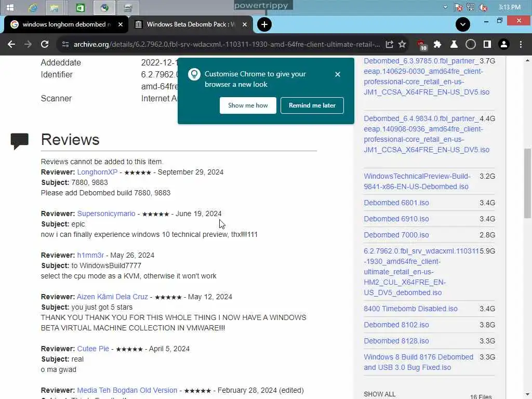Download Debombed 7000.iso
The image size is (532, 399).
396,235
